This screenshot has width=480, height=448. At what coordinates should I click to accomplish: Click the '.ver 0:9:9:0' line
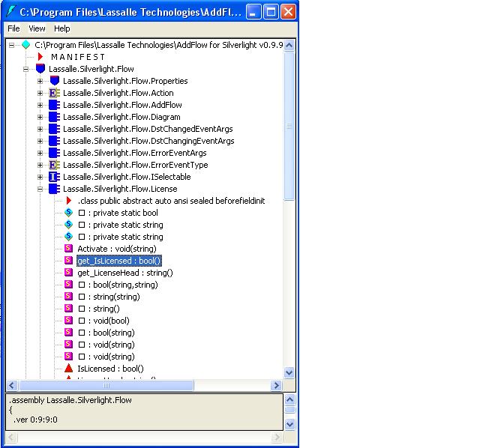tap(35, 420)
